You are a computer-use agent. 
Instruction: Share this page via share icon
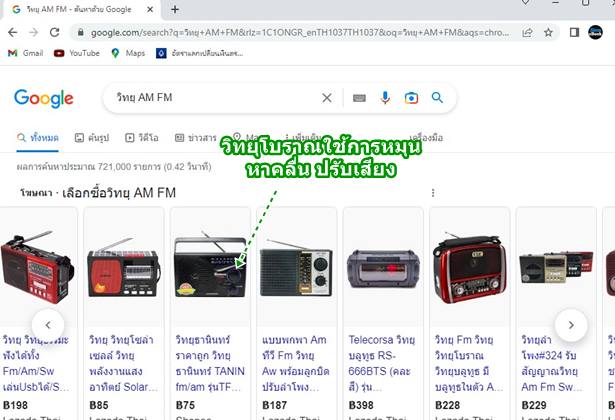pos(528,33)
